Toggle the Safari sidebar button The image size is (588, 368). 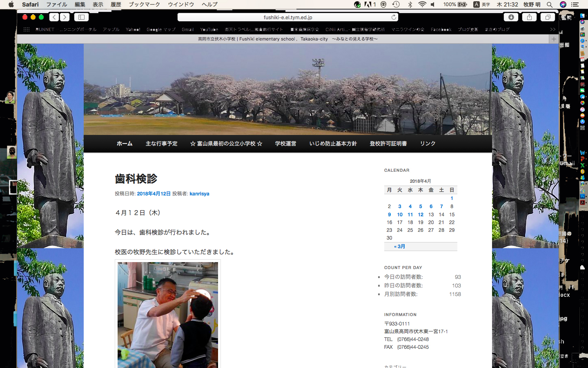click(x=81, y=17)
